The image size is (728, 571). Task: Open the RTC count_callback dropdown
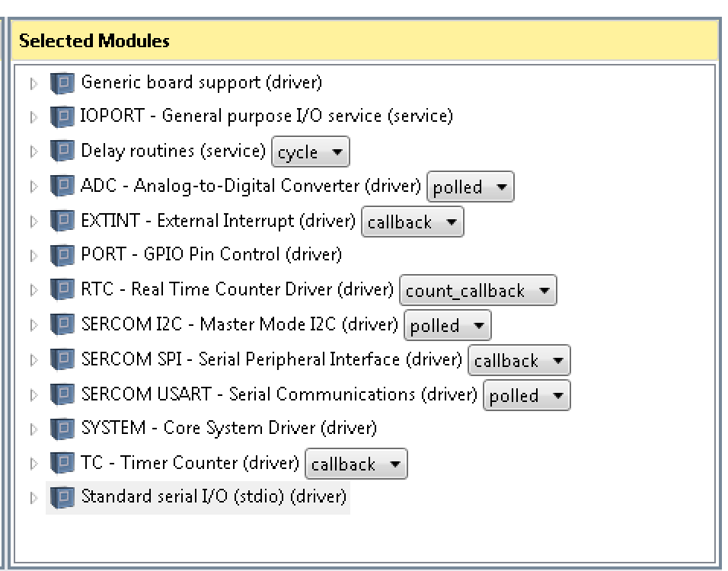click(x=477, y=291)
